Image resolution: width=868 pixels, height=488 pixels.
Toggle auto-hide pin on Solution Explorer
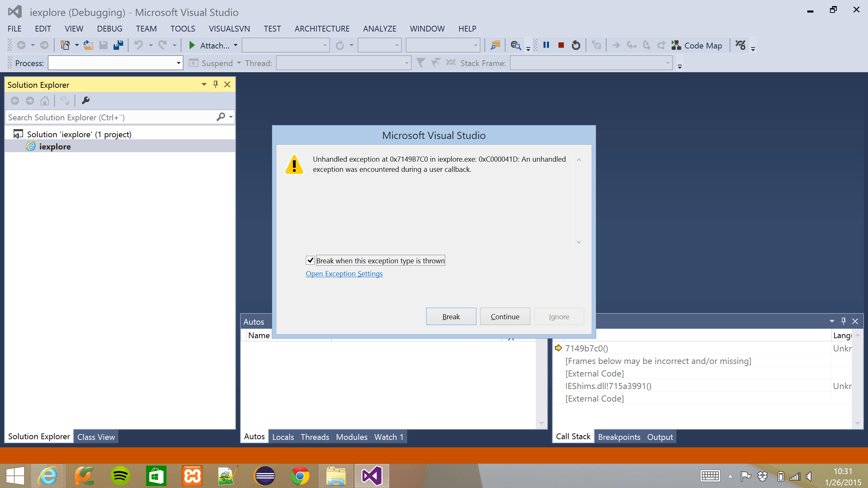point(216,84)
